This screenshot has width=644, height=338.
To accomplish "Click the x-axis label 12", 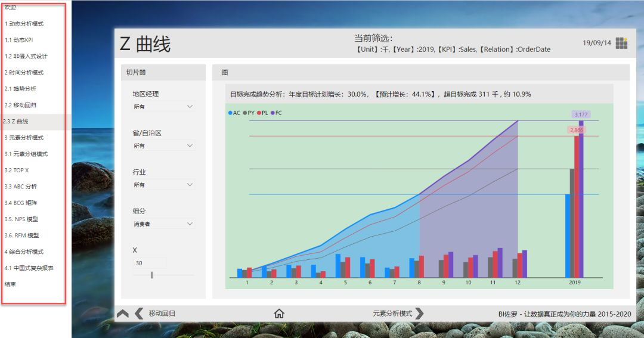I will coord(518,283).
